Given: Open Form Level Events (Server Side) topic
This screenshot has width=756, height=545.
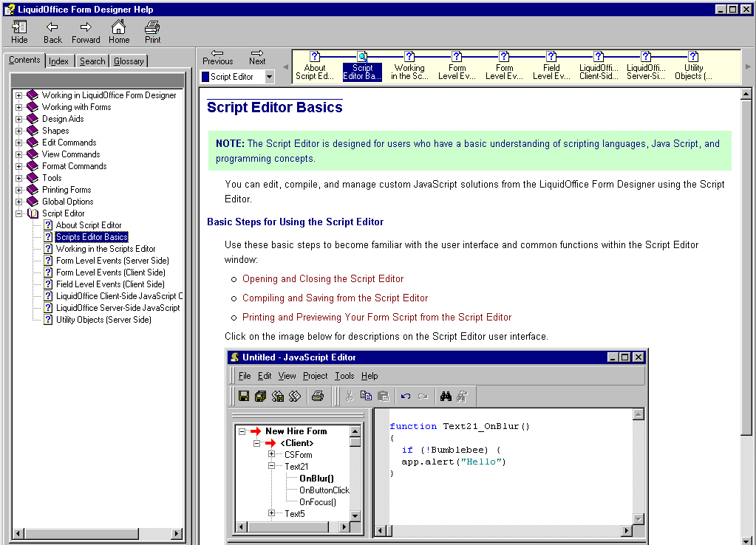Looking at the screenshot, I should (x=112, y=261).
